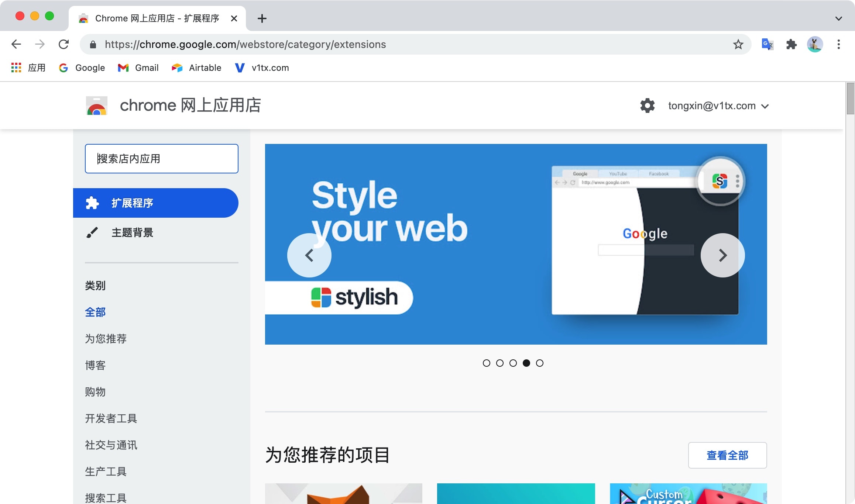Open the Gmail bookmark
This screenshot has height=504, width=855.
coord(138,68)
